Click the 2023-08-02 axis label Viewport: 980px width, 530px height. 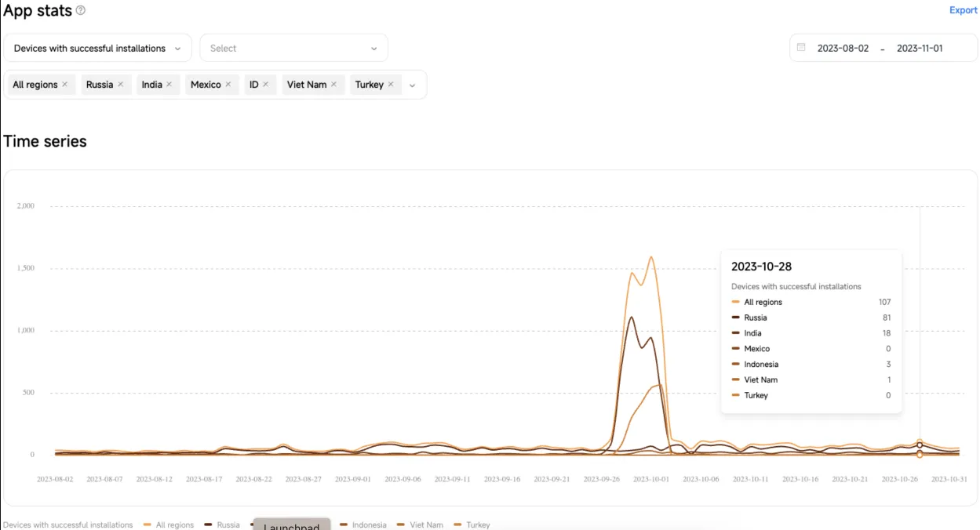coord(55,478)
